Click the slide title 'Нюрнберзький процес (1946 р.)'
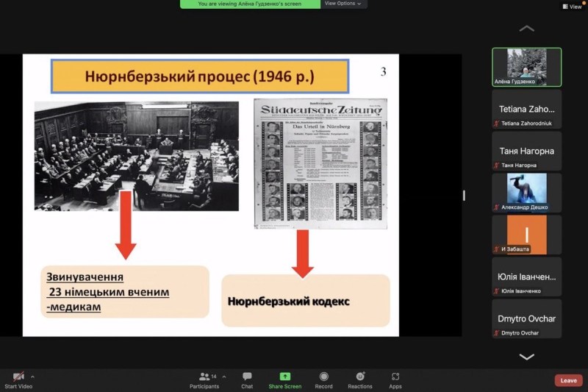The height and width of the screenshot is (392, 588). point(200,76)
